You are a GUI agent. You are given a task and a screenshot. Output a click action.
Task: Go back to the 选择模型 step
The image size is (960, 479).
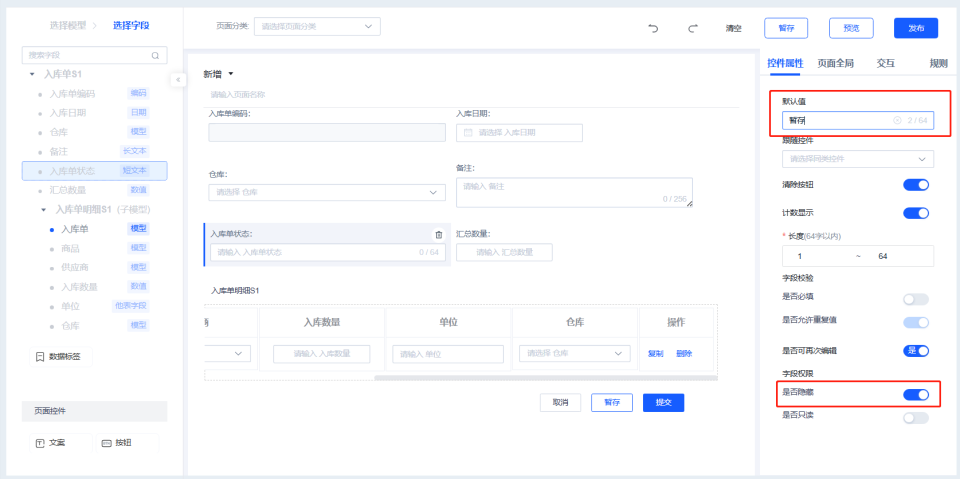click(69, 26)
